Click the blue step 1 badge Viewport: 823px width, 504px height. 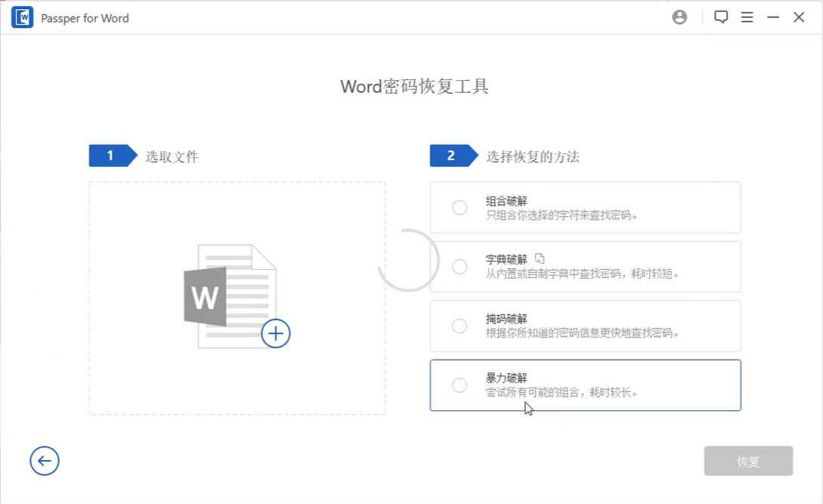coord(110,156)
